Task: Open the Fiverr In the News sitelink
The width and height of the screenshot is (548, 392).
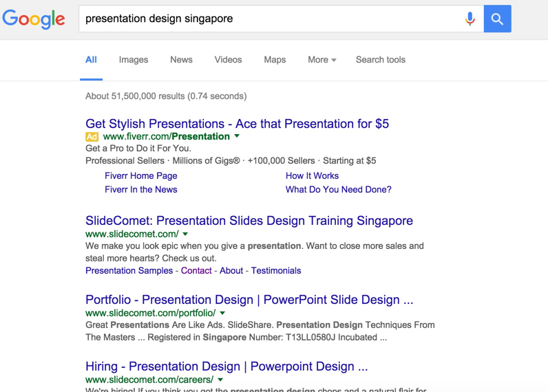Action: click(141, 189)
